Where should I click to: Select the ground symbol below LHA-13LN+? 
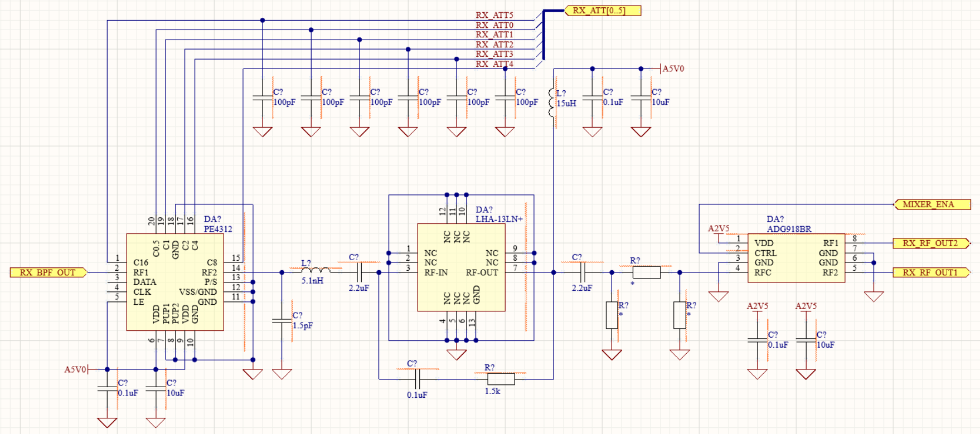click(x=457, y=354)
